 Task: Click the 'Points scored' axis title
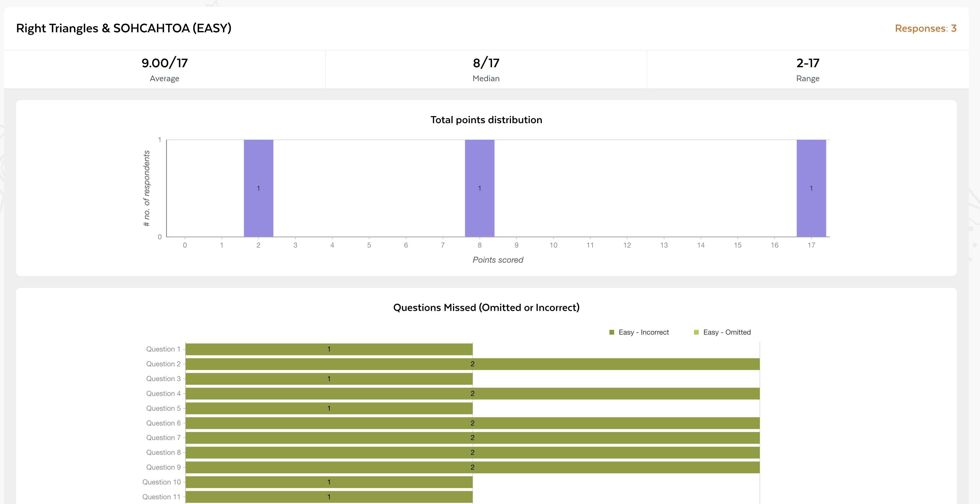(x=498, y=260)
